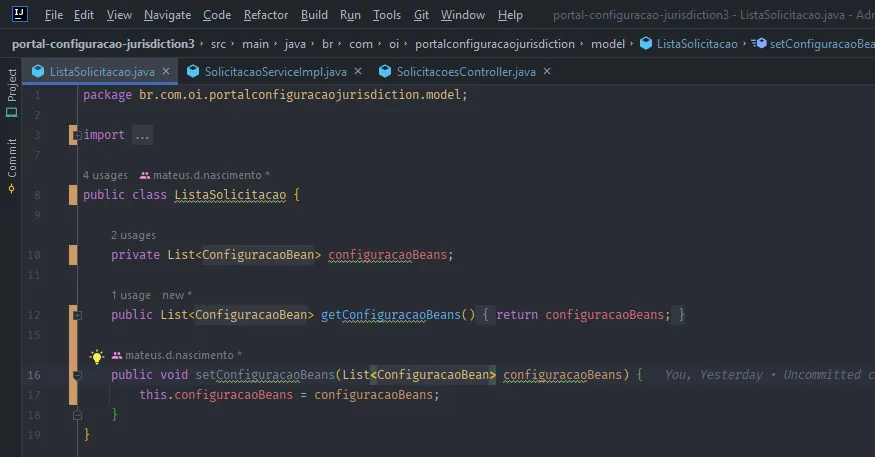Click the 'new *' author hint above getter
The height and width of the screenshot is (457, 875).
[177, 295]
